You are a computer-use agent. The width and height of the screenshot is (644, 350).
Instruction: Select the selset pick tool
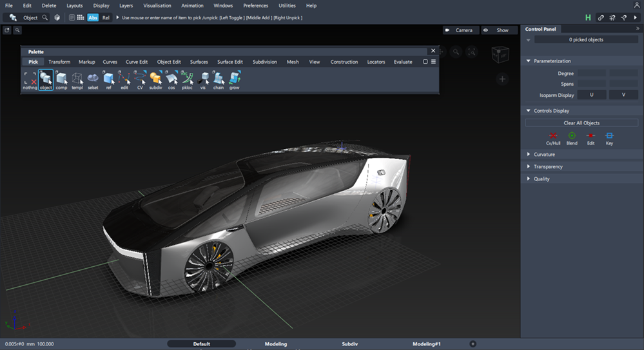tap(93, 80)
